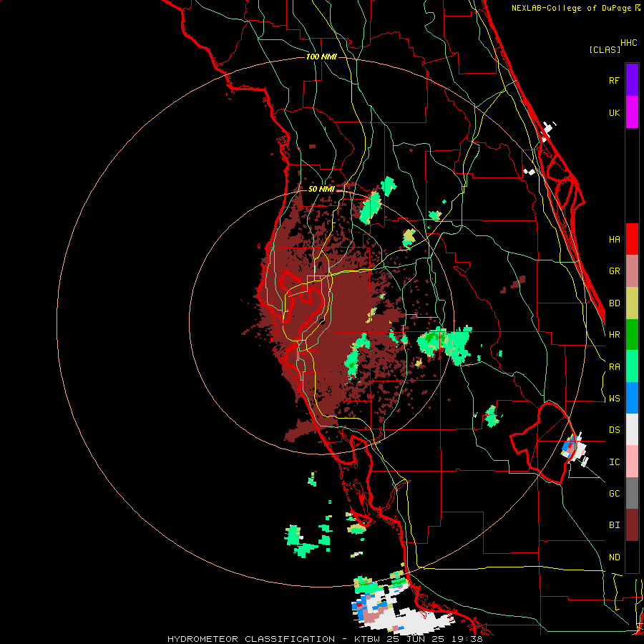Click the 'GR' legend label
644x644 pixels.
tap(614, 271)
